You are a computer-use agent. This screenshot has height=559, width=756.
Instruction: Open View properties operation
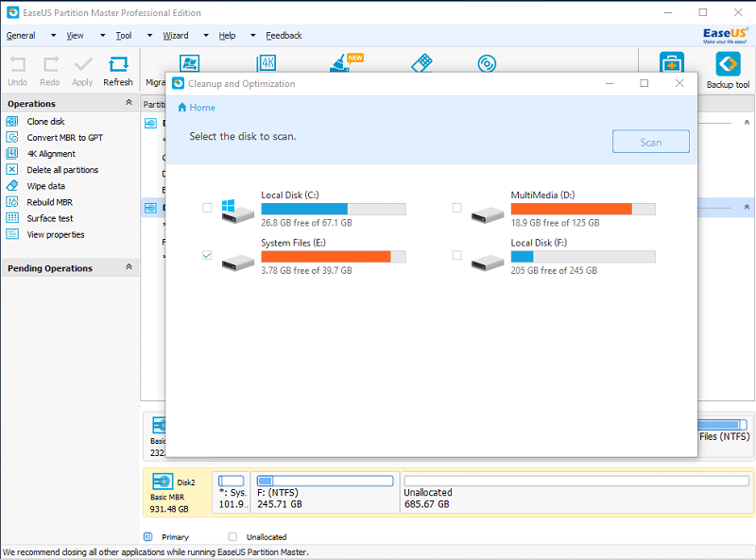pyautogui.click(x=56, y=235)
